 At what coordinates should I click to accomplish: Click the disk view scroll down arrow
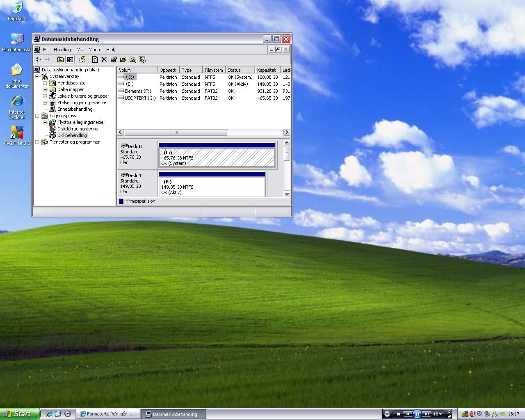[287, 194]
